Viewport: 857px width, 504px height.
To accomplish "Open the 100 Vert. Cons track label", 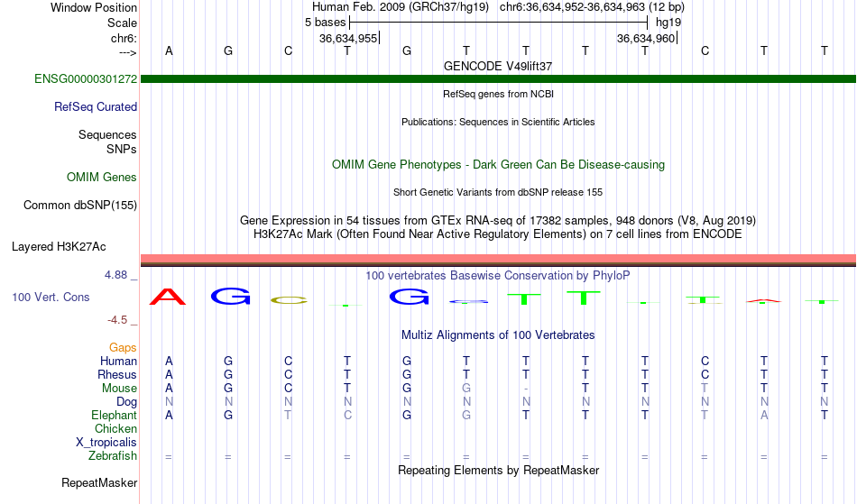I will (x=51, y=297).
